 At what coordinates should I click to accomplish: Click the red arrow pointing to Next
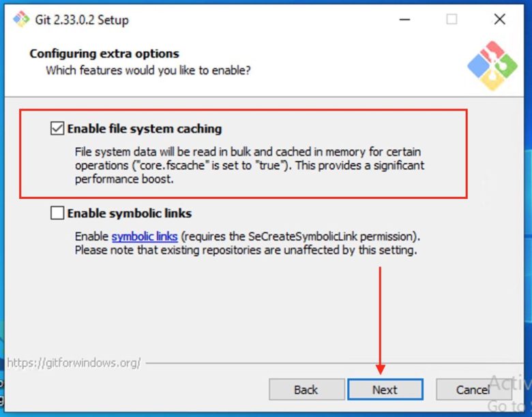pos(380,320)
